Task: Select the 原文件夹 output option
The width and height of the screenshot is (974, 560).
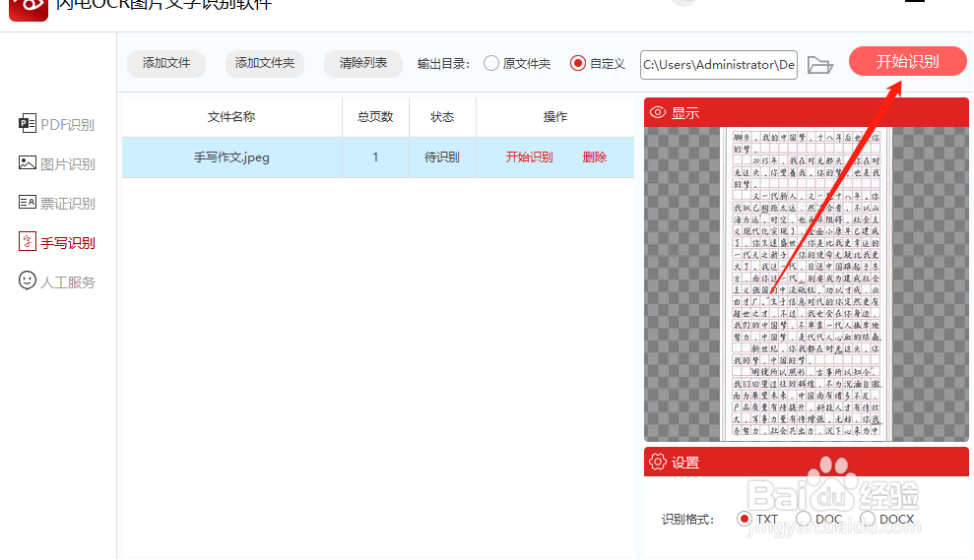Action: coord(517,63)
